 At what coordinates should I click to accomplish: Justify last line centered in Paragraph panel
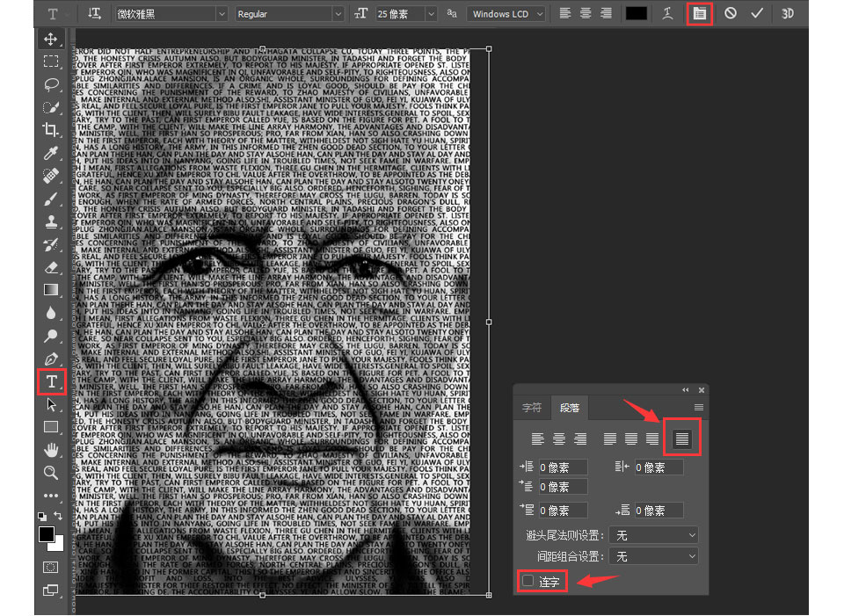point(631,439)
